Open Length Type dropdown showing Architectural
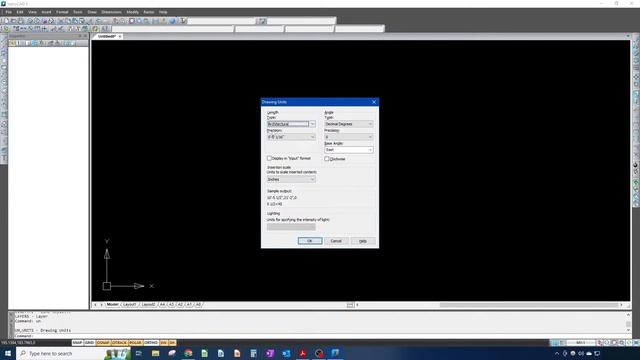This screenshot has height=360, width=640. click(291, 124)
